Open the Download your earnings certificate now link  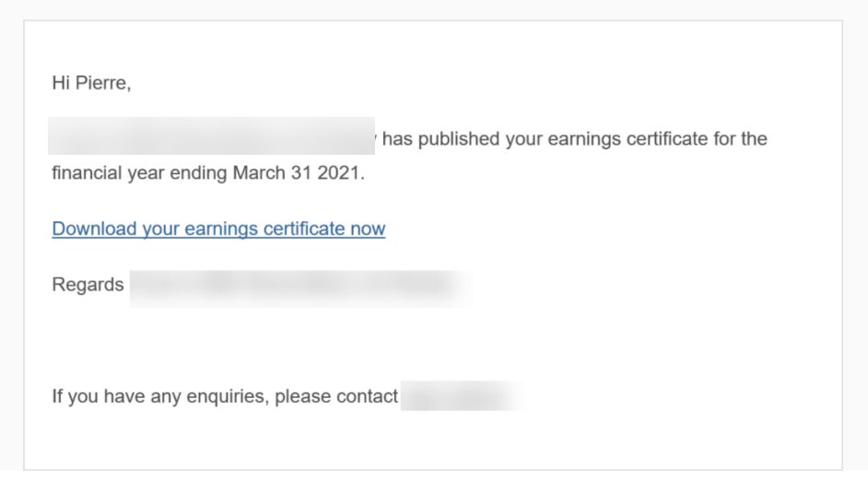pyautogui.click(x=218, y=228)
